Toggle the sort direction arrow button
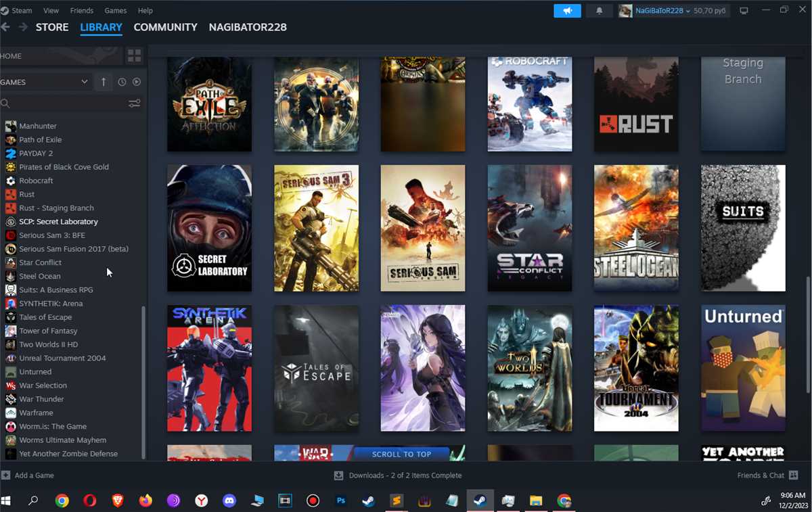This screenshot has height=512, width=812. pyautogui.click(x=104, y=82)
